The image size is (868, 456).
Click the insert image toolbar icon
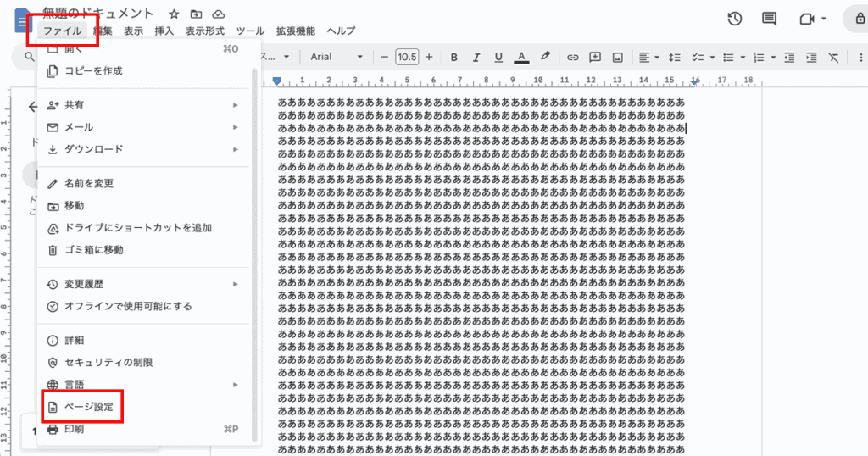618,57
